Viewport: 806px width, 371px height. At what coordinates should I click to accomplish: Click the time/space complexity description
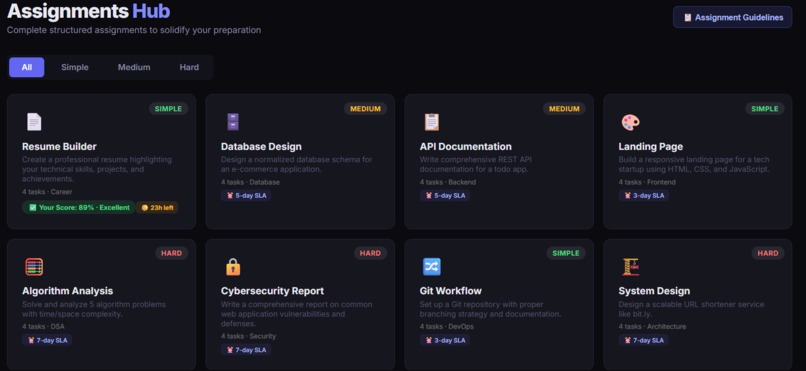(x=94, y=309)
